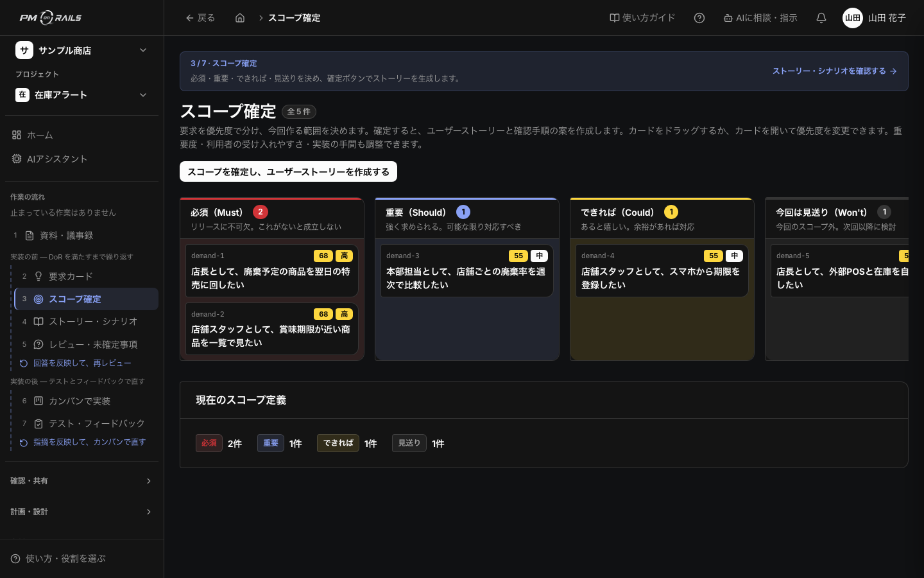
Task: Click the ホーム grid icon
Action: (17, 135)
